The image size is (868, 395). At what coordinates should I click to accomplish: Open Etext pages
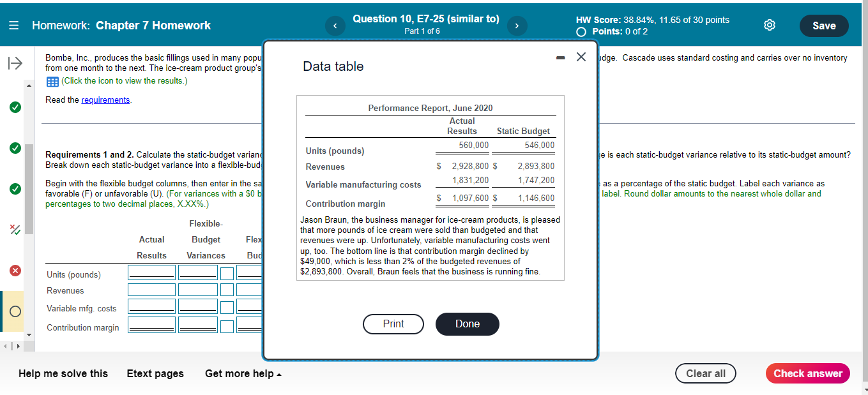click(x=155, y=373)
